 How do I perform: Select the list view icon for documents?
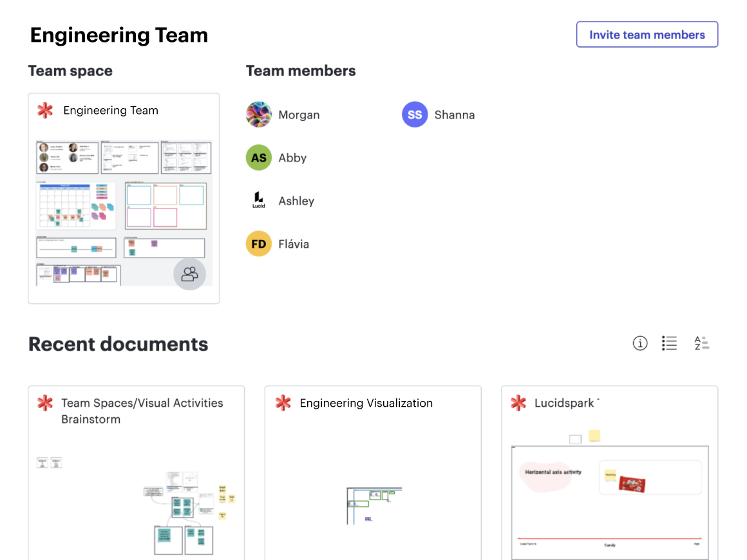(x=669, y=343)
